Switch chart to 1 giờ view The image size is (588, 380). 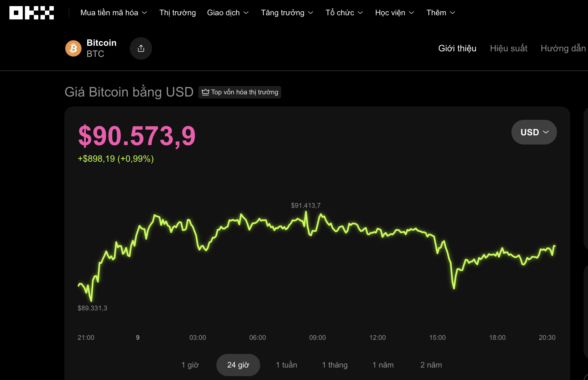click(x=190, y=365)
